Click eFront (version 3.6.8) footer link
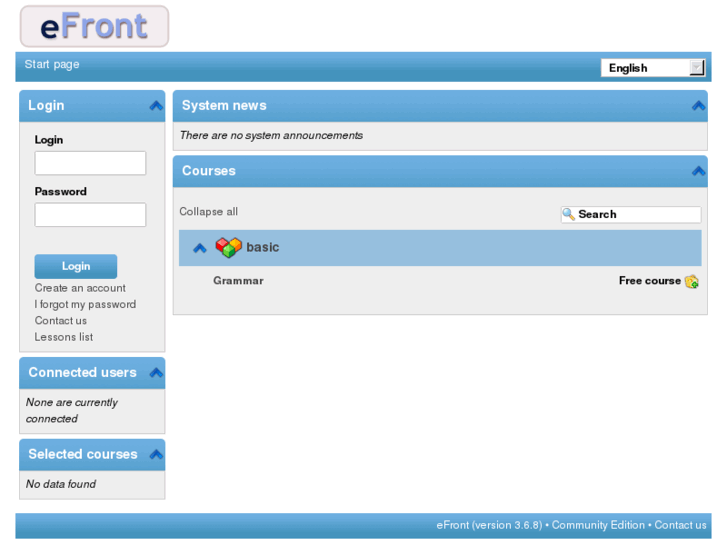The height and width of the screenshot is (545, 727). point(489,525)
